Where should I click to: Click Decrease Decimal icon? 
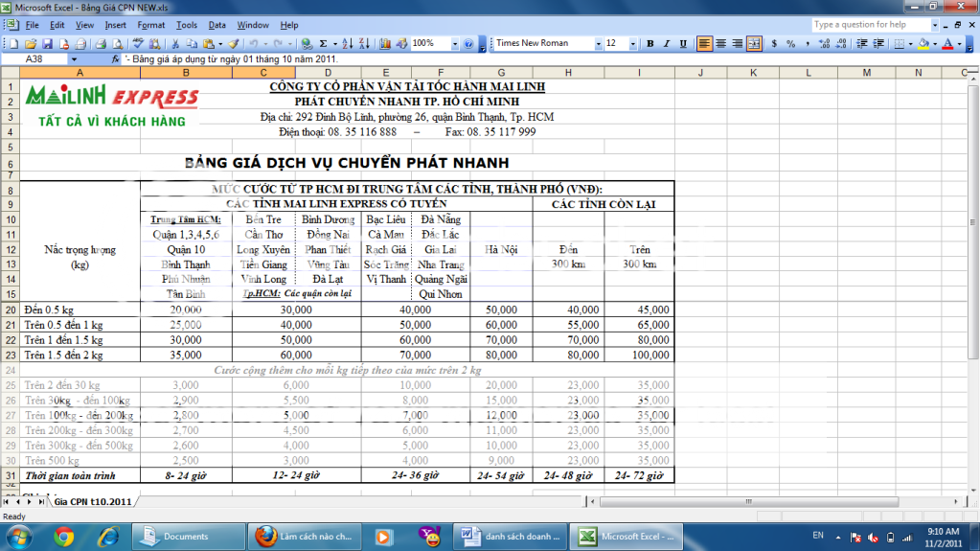(x=841, y=44)
